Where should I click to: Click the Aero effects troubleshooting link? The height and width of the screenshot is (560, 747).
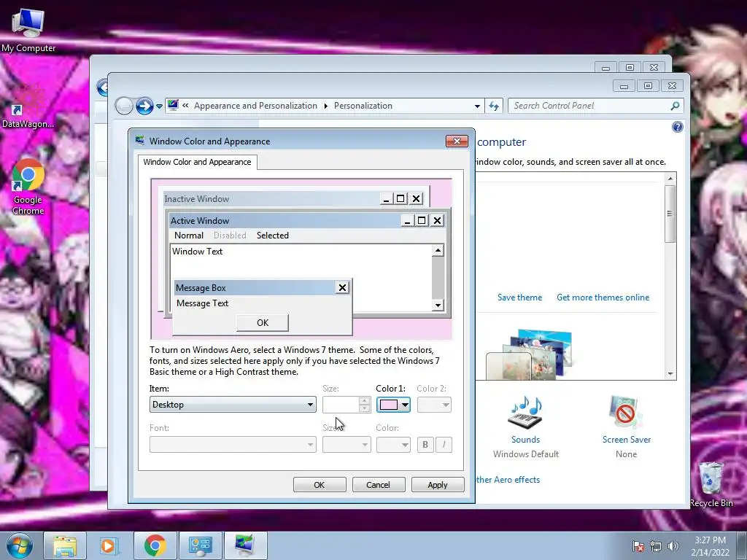point(508,480)
